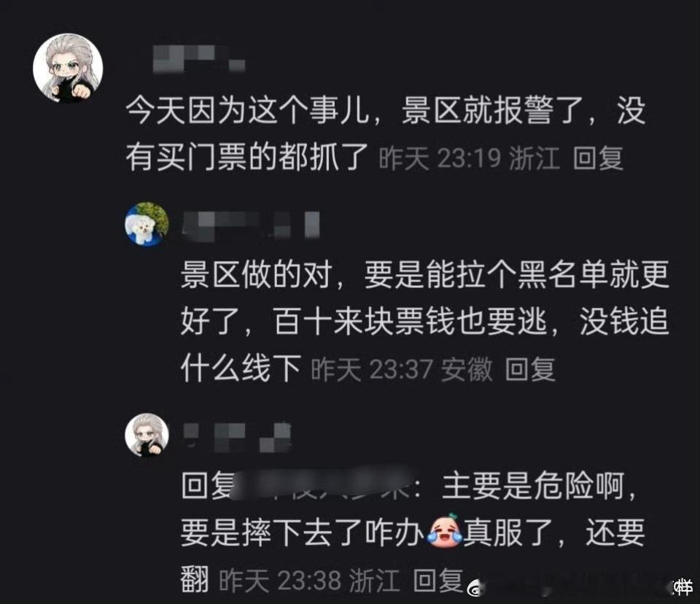Click the 安徽 location label
This screenshot has width=700, height=604.
[x=467, y=369]
